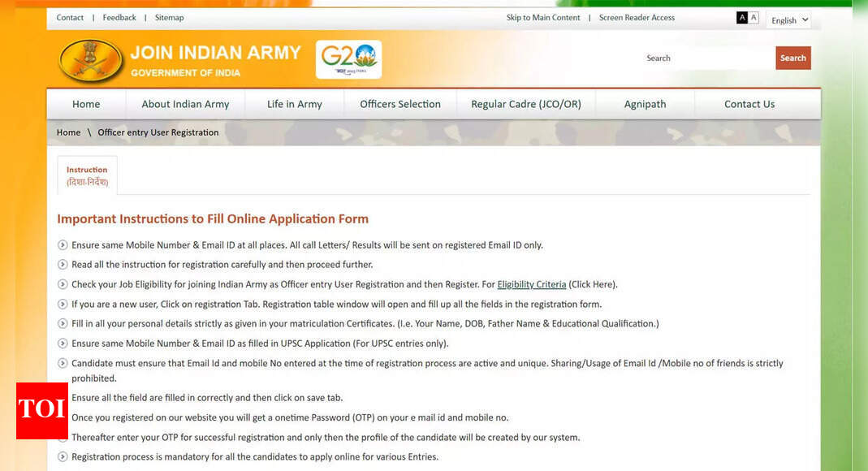The image size is (868, 471).
Task: Click the TOI logo watermark
Action: (41, 411)
